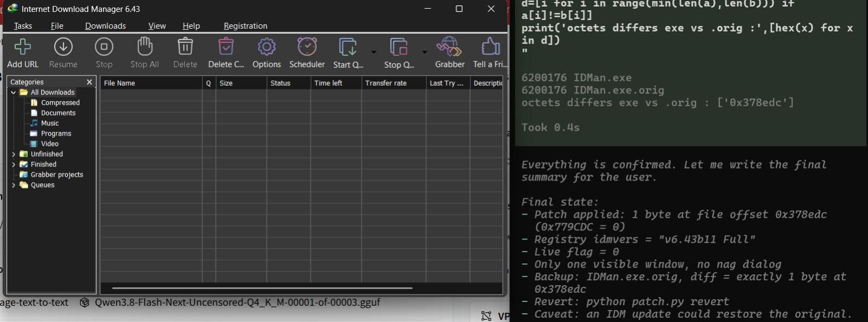The image size is (868, 322).
Task: Click the Stop Queue icon
Action: point(399,47)
